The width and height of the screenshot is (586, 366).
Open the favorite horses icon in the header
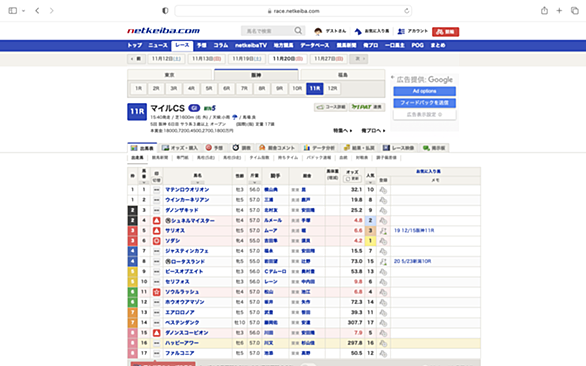(358, 31)
